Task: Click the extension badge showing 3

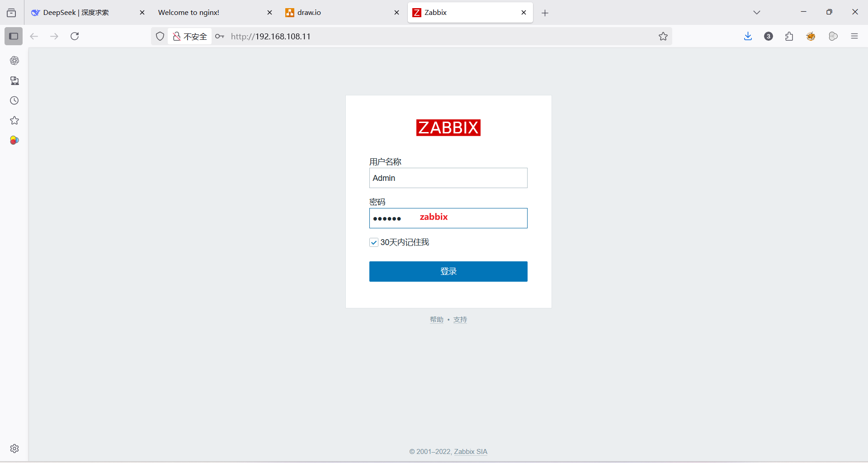Action: (769, 36)
